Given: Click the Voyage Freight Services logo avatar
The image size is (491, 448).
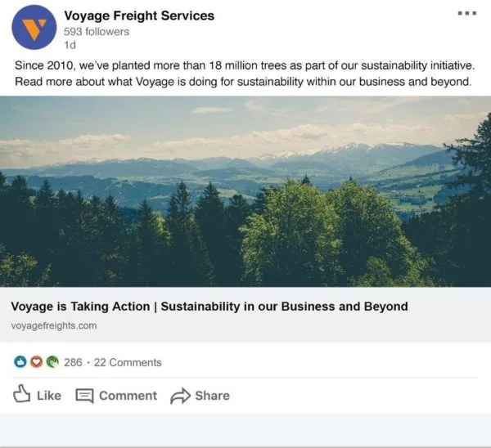Looking at the screenshot, I should pos(34,27).
